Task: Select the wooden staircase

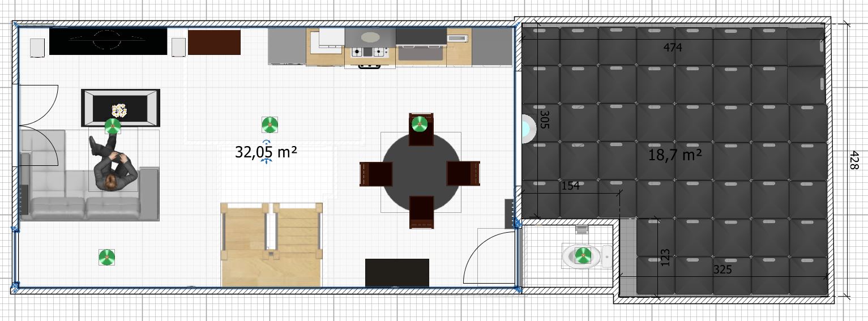Action: pos(271,245)
